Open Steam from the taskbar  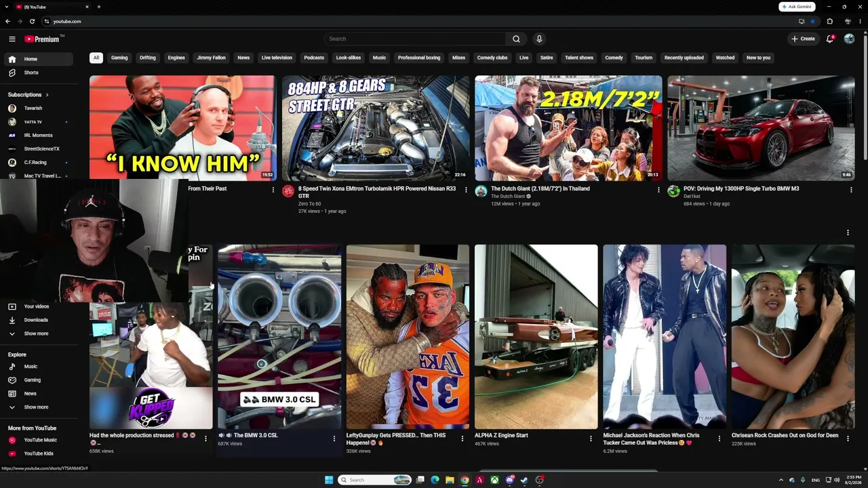[x=524, y=480]
